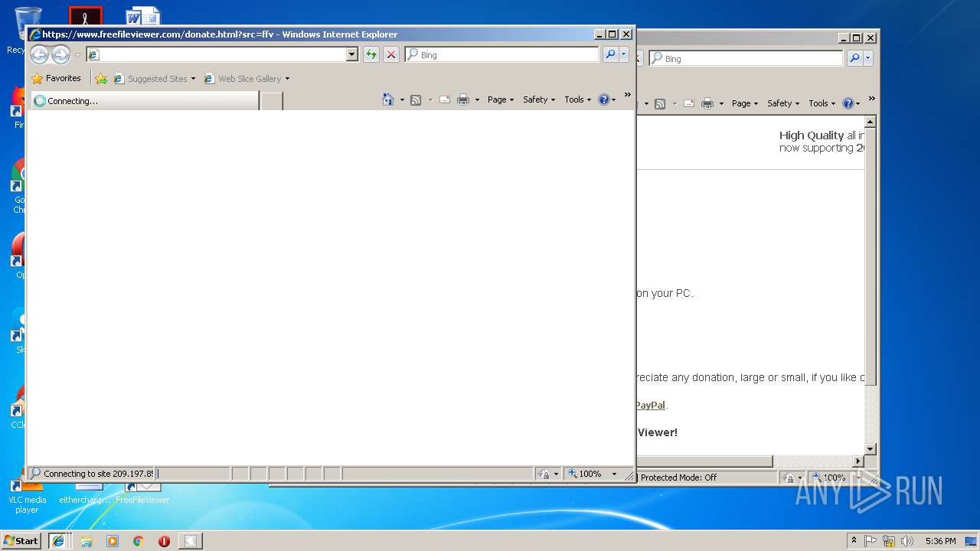Click the PayPal link in back window
This screenshot has height=551, width=980.
[x=651, y=405]
